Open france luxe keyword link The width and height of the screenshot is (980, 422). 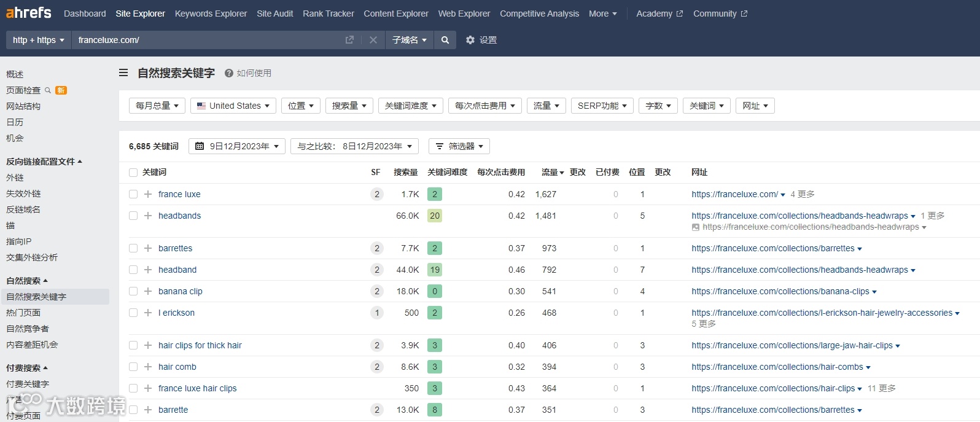click(x=179, y=194)
